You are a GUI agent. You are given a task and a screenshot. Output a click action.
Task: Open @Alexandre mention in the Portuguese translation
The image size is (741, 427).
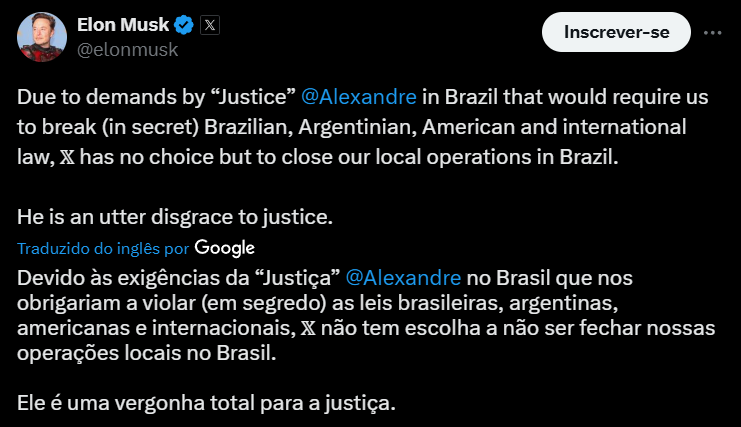click(403, 276)
